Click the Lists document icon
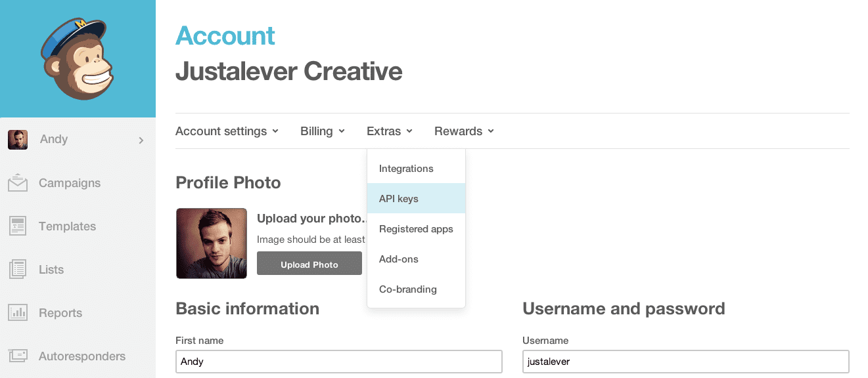Screen dimensions: 868x378 point(18,270)
